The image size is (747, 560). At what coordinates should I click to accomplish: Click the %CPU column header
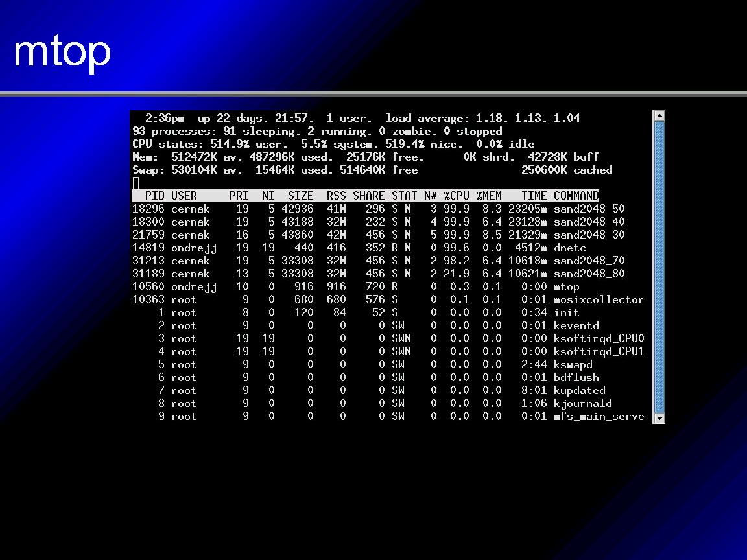click(456, 196)
